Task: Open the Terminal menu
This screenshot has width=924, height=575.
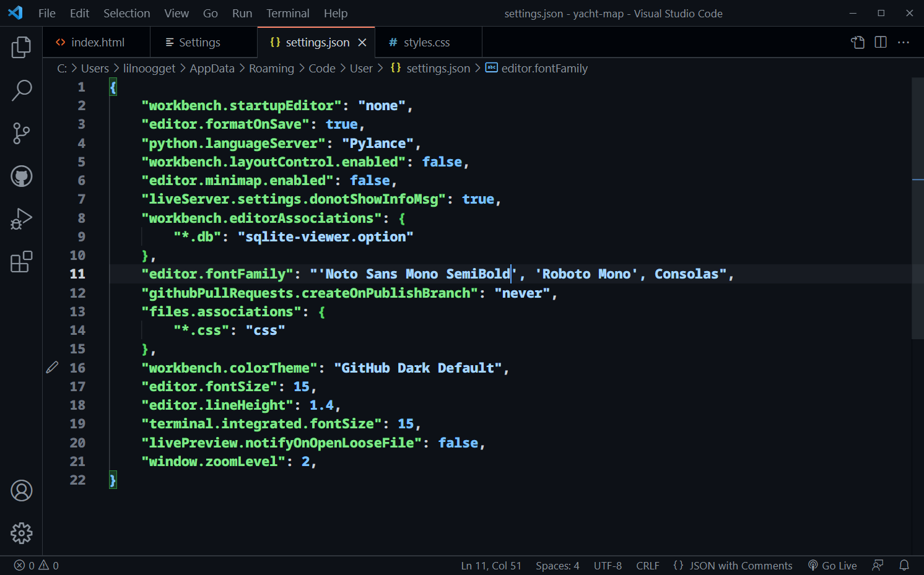Action: [287, 13]
